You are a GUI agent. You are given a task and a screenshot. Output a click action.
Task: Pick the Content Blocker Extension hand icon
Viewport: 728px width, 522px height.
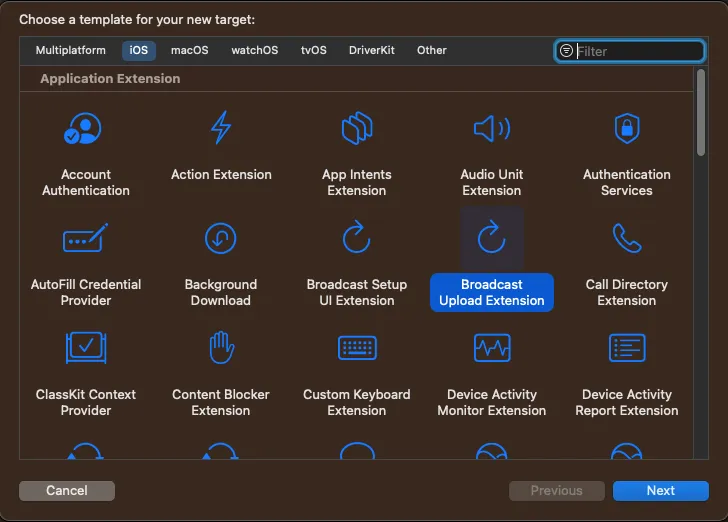pos(221,347)
